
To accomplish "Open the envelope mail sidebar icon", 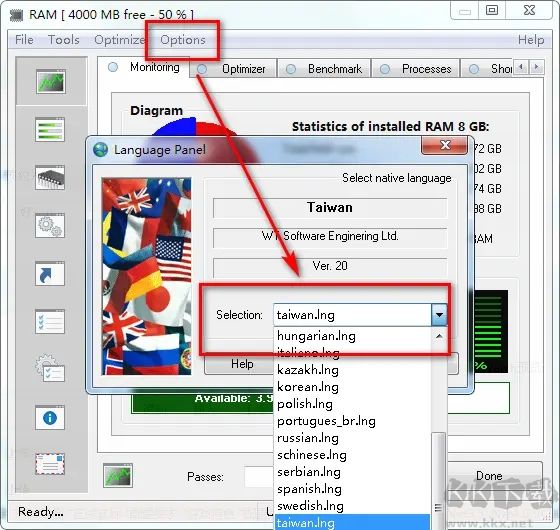I will 50,464.
